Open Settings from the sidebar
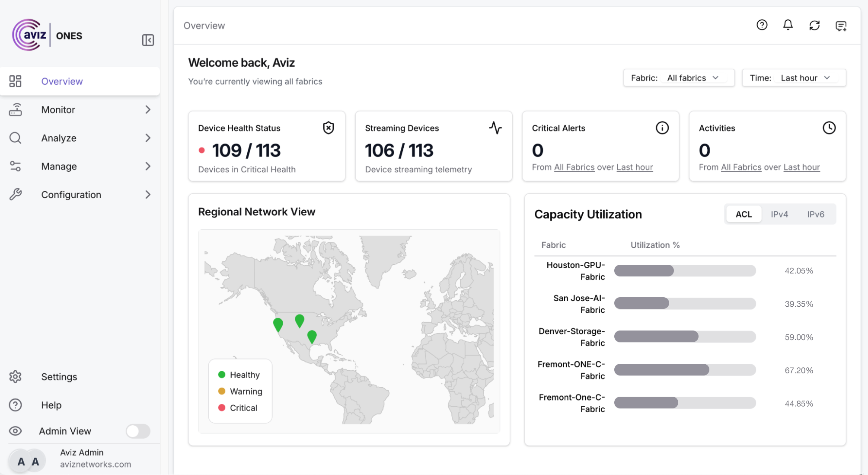The image size is (868, 475). point(59,377)
